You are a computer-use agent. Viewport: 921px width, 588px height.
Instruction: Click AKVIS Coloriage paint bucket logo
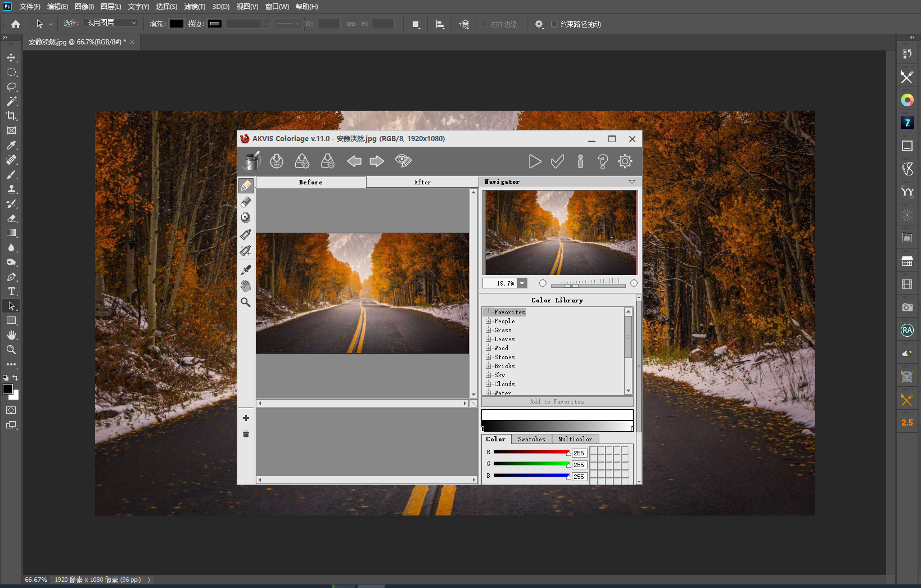click(252, 161)
